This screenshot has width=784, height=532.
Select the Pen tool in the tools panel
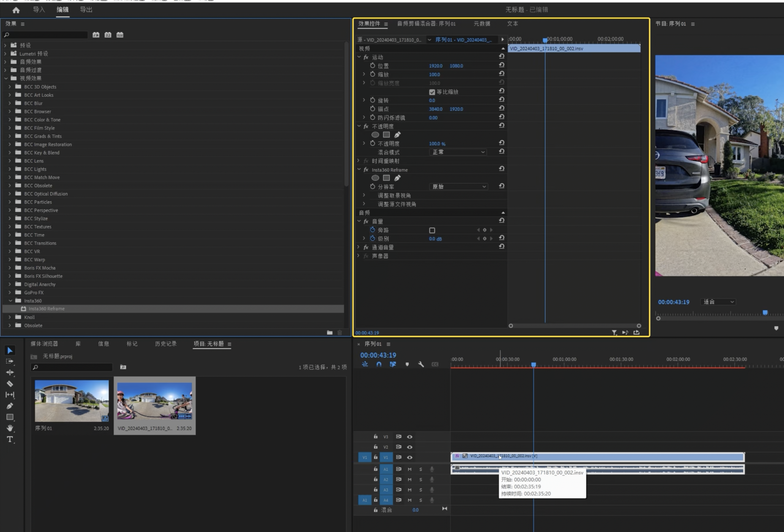(10, 406)
